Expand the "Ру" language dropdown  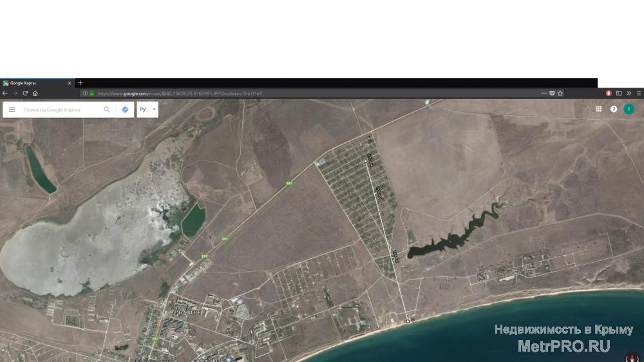147,110
